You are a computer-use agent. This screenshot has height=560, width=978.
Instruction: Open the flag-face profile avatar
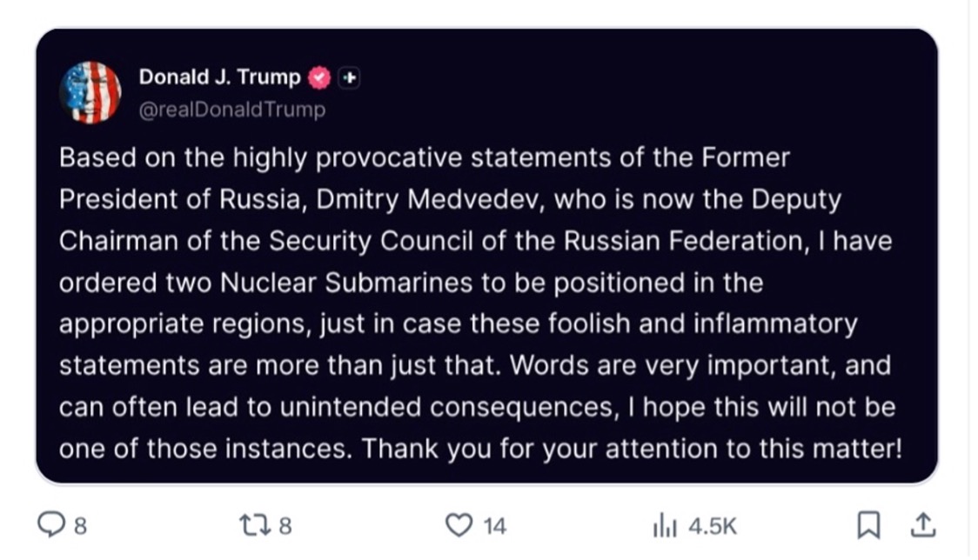coord(90,92)
